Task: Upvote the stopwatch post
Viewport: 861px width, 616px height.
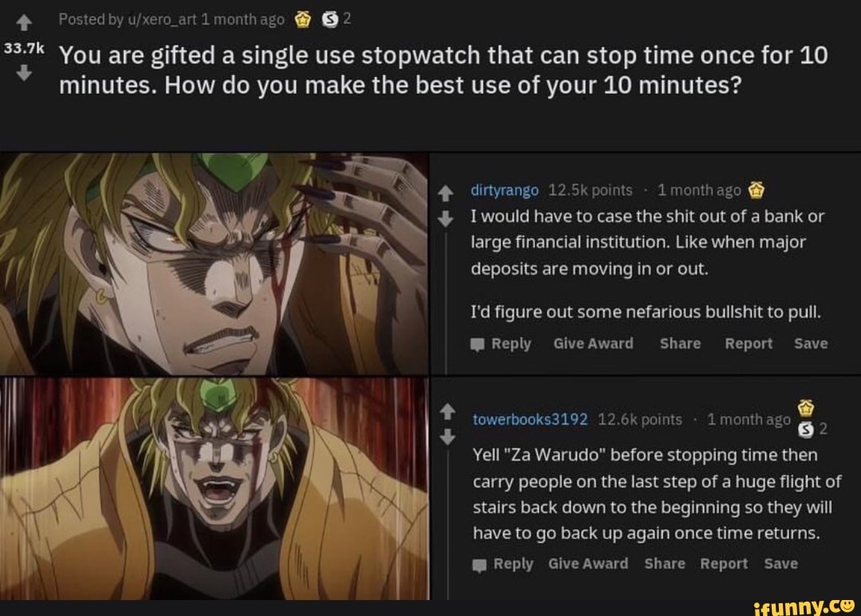Action: (x=24, y=23)
